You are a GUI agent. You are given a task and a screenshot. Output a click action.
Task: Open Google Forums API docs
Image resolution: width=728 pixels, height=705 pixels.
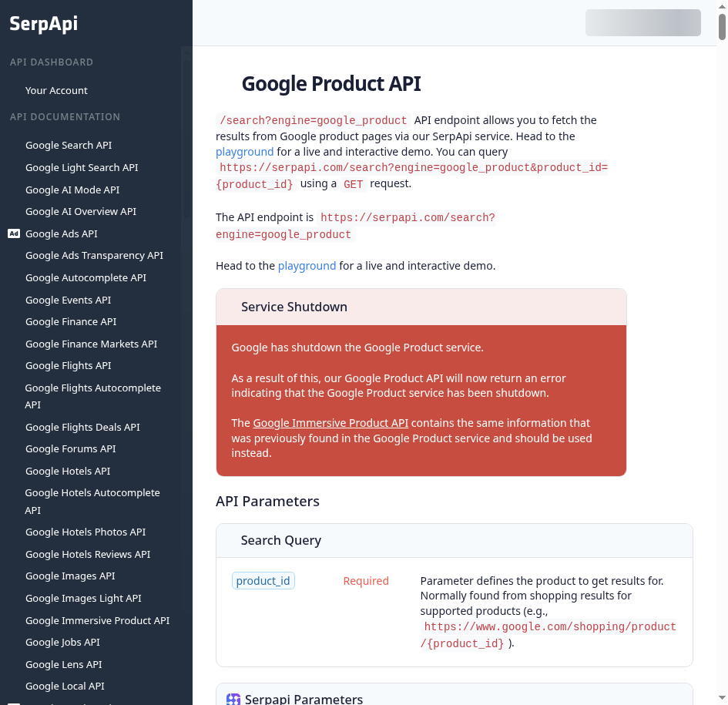pyautogui.click(x=71, y=449)
